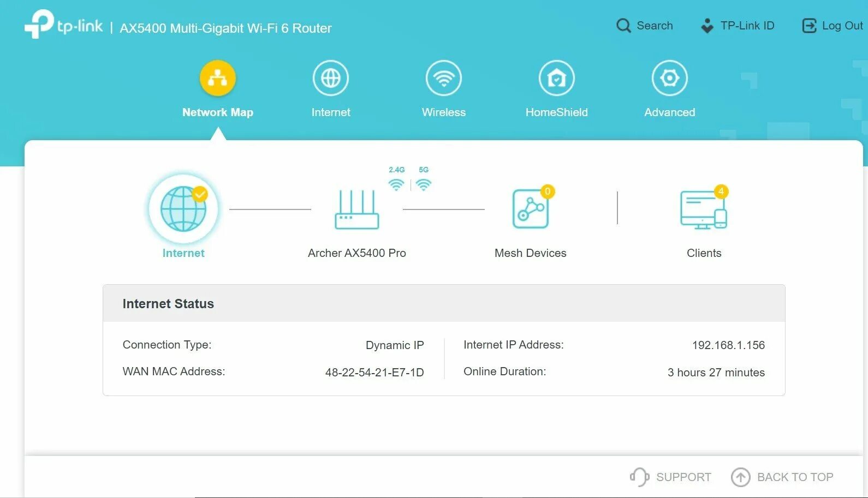Screen dimensions: 868x498
Task: Click the Back To Top arrow icon
Action: [741, 477]
